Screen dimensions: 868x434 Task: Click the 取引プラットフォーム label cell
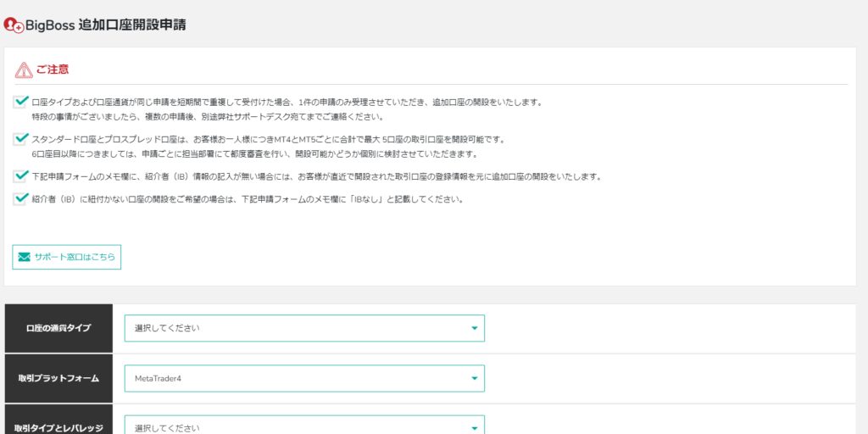[58, 379]
